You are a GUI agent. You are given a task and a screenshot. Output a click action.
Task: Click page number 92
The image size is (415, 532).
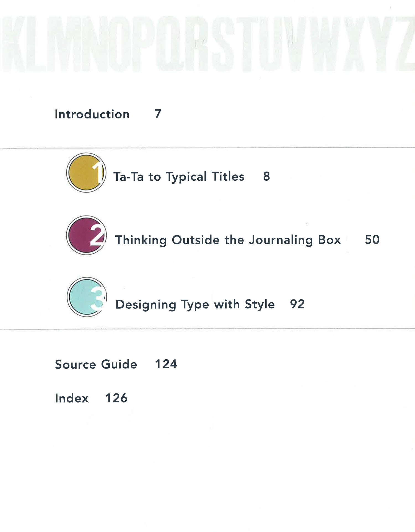point(297,304)
